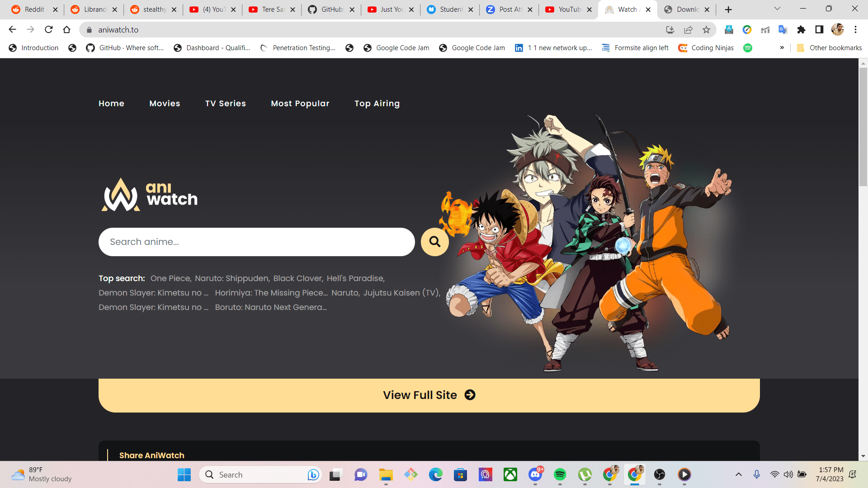Open the Movies menu item
The width and height of the screenshot is (868, 488).
tap(165, 103)
